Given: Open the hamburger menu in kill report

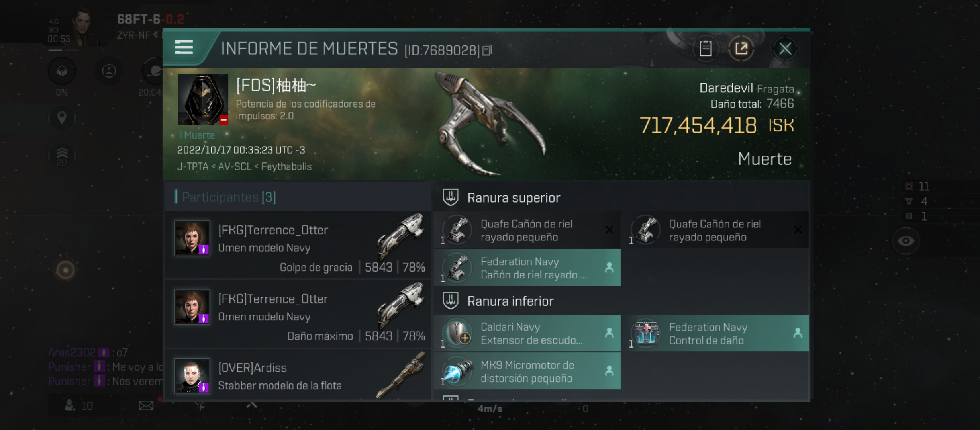Looking at the screenshot, I should (x=184, y=47).
